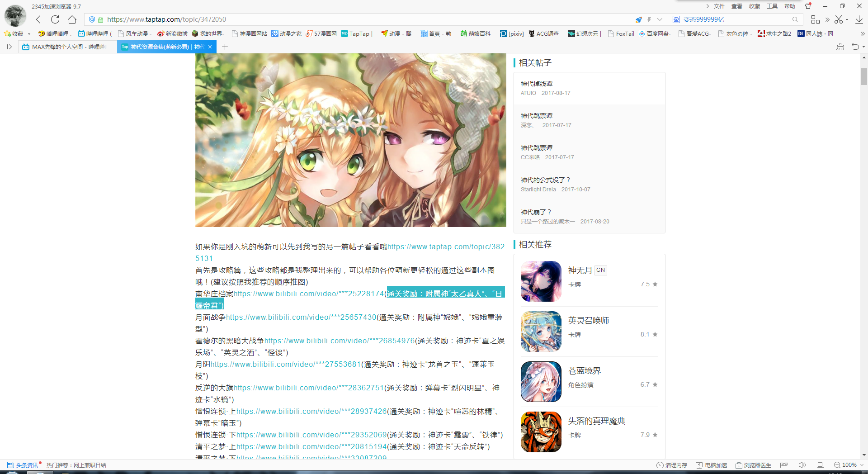Restore closed tab with undo arrow icon
The width and height of the screenshot is (868, 474).
pyautogui.click(x=855, y=47)
